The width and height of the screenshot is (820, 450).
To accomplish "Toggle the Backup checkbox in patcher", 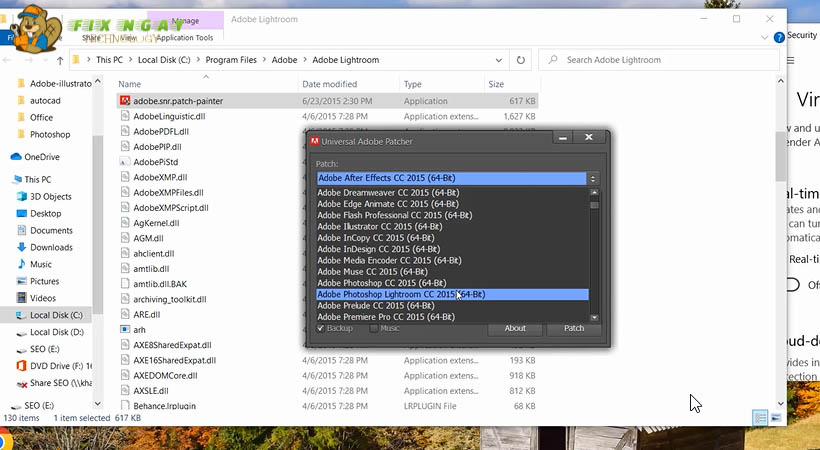I will [x=321, y=328].
